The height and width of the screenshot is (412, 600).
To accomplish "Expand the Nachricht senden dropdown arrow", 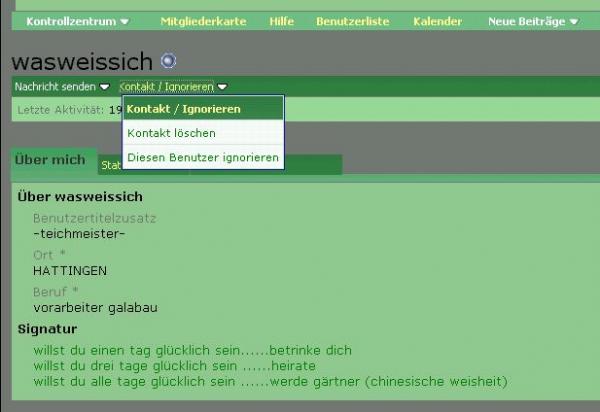I will tap(105, 87).
